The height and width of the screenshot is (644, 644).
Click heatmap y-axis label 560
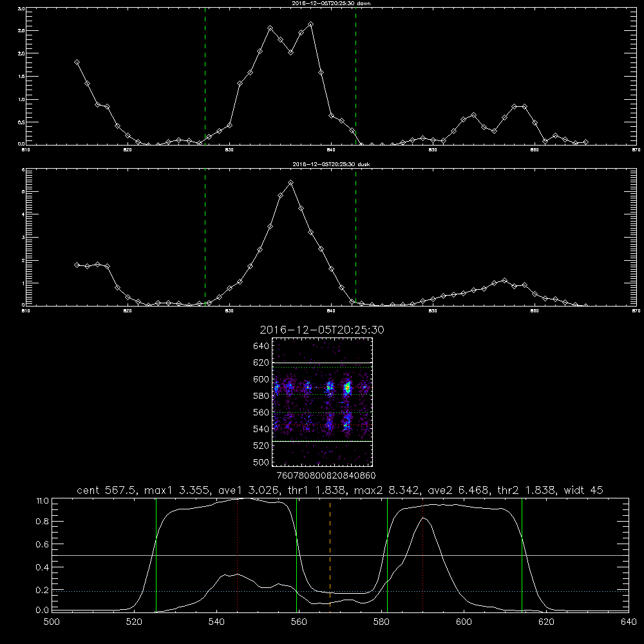[261, 412]
